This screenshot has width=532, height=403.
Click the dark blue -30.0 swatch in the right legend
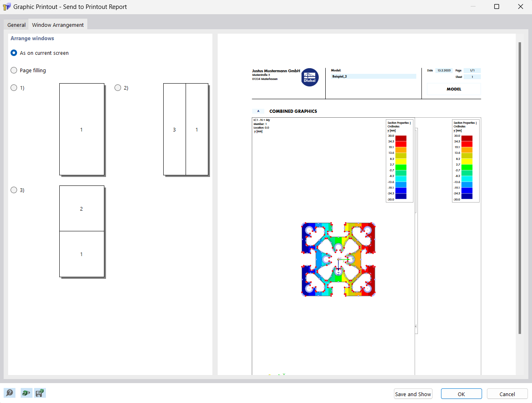click(x=467, y=196)
